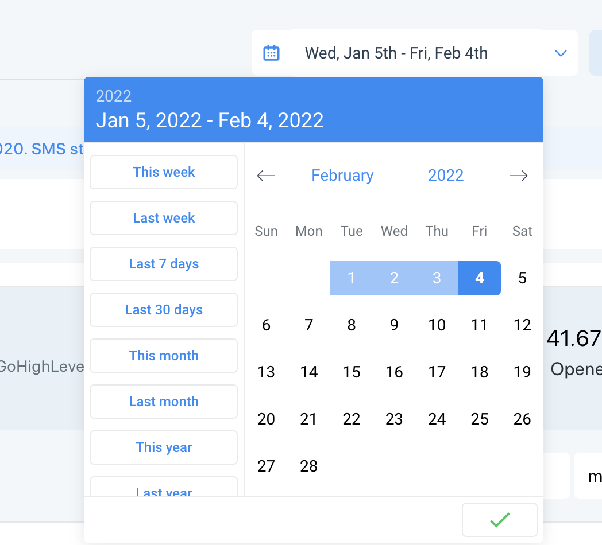Image resolution: width=602 pixels, height=545 pixels.
Task: Choose the Last 30 days preset
Action: pos(164,310)
